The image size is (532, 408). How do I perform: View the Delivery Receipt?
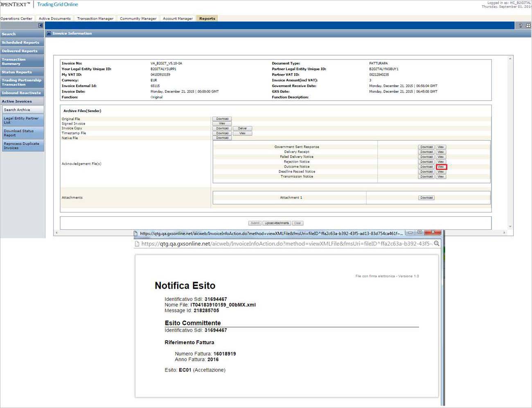point(441,152)
